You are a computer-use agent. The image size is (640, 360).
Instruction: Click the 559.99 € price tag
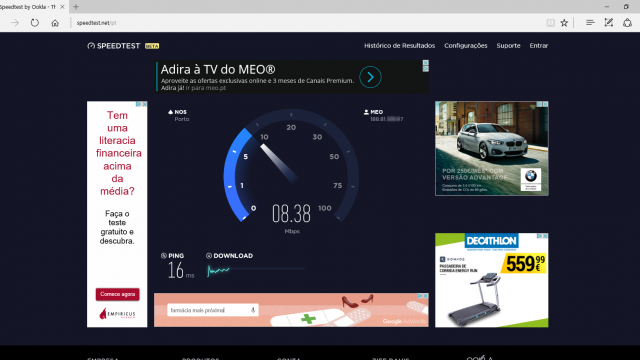(x=525, y=263)
